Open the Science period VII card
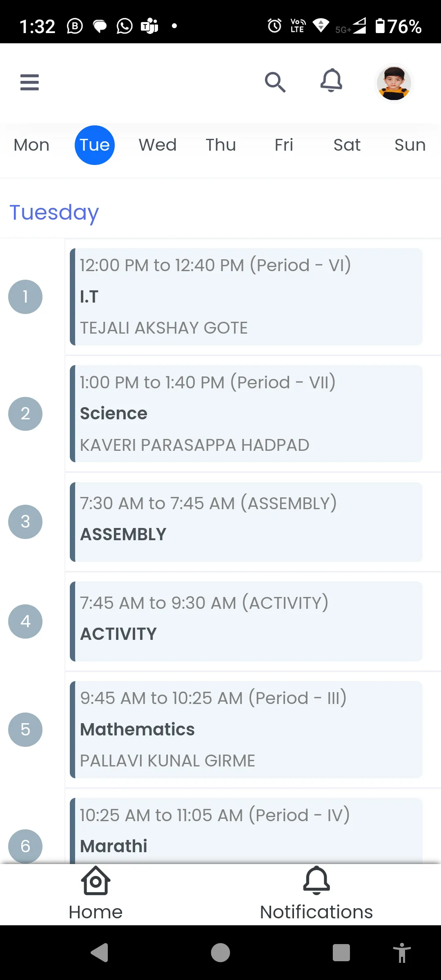441x980 pixels. pyautogui.click(x=246, y=414)
